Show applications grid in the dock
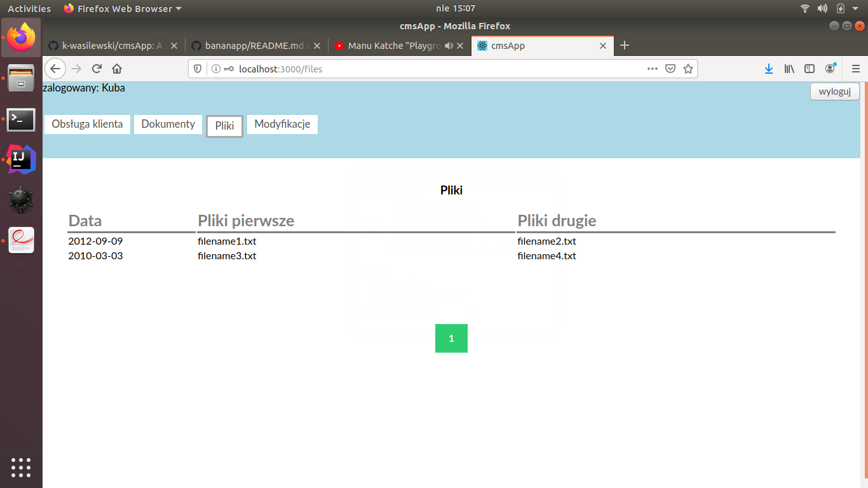 (21, 467)
